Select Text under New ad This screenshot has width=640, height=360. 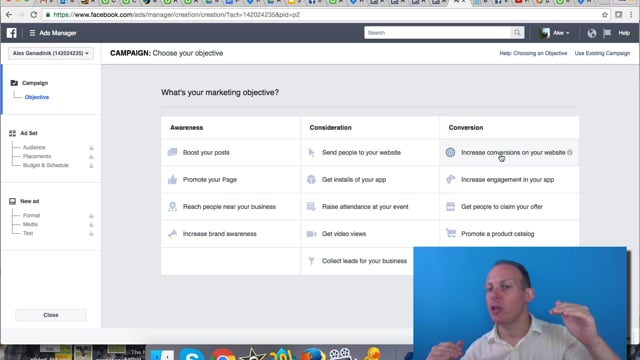[x=28, y=233]
